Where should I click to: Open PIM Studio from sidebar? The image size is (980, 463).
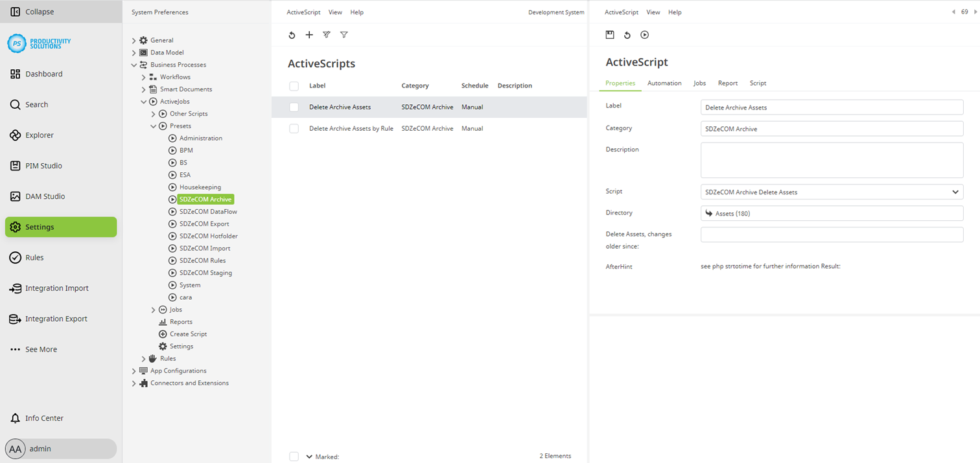(x=43, y=166)
